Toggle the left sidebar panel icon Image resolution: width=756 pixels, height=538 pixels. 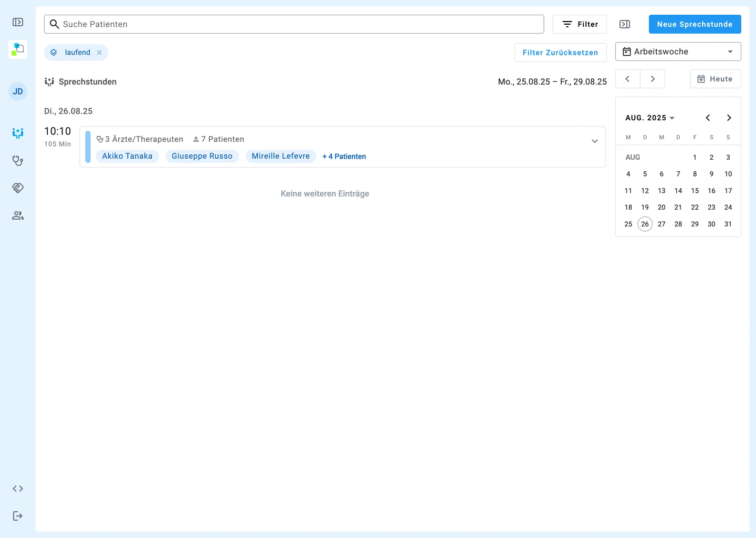tap(18, 22)
